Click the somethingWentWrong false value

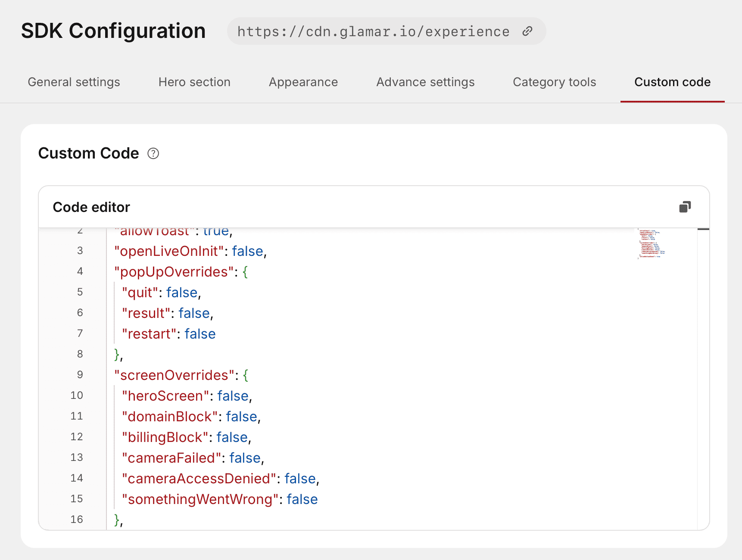pos(302,499)
